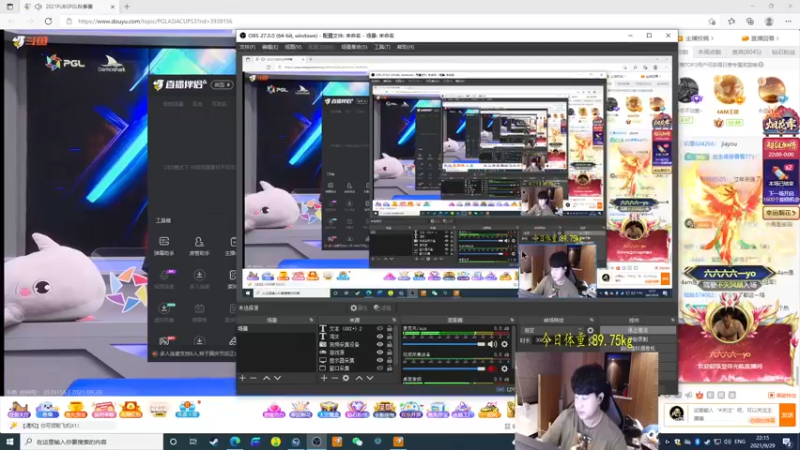
Task: Move scene down in scenes list
Action: [x=278, y=378]
